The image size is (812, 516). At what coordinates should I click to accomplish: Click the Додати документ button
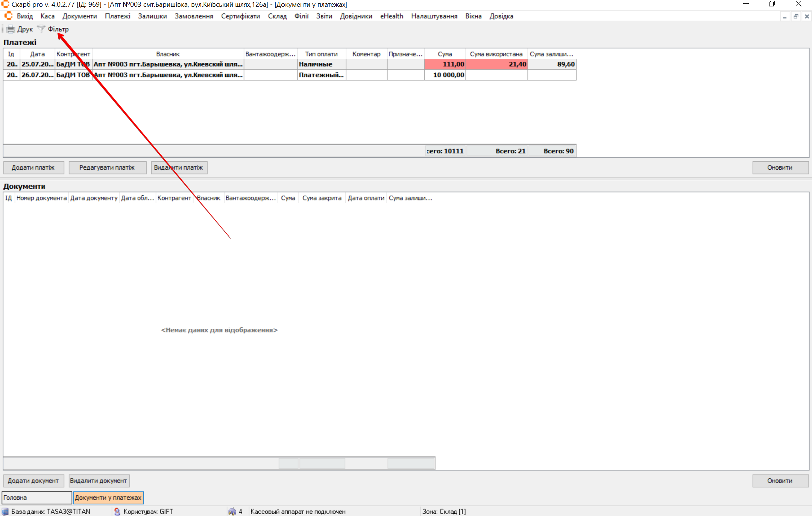pyautogui.click(x=33, y=481)
